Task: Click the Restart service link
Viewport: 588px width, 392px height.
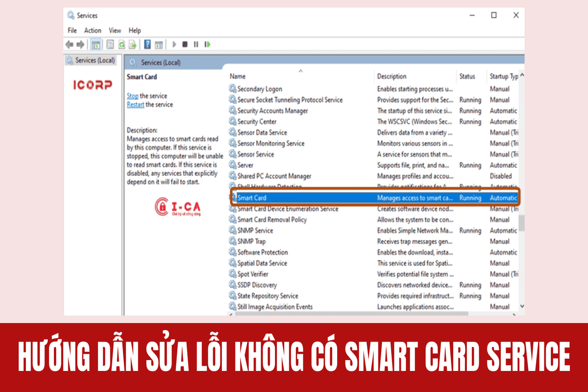Action: point(135,104)
